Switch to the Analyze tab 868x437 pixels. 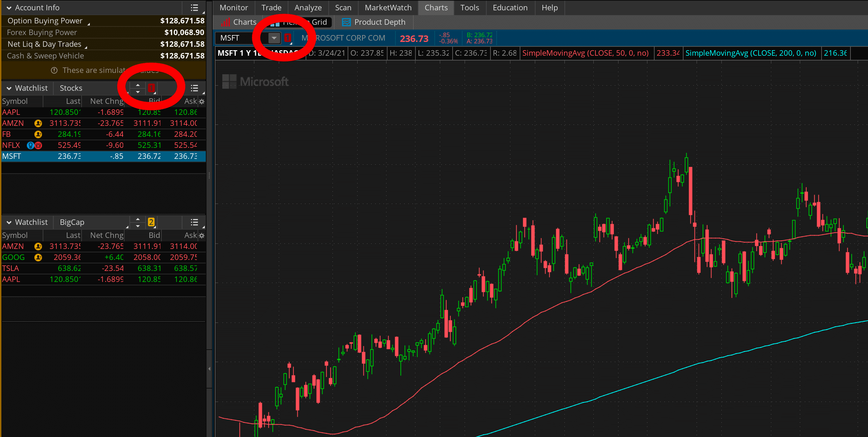[x=308, y=8]
